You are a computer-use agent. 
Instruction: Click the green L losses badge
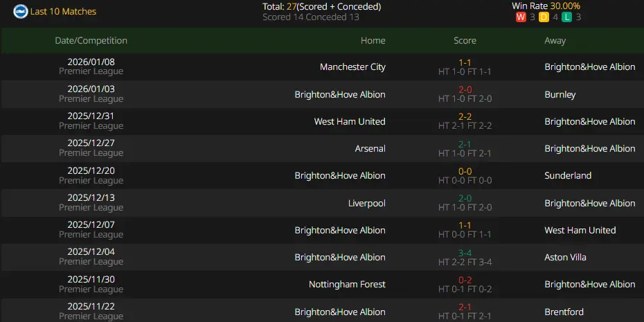[x=566, y=17]
